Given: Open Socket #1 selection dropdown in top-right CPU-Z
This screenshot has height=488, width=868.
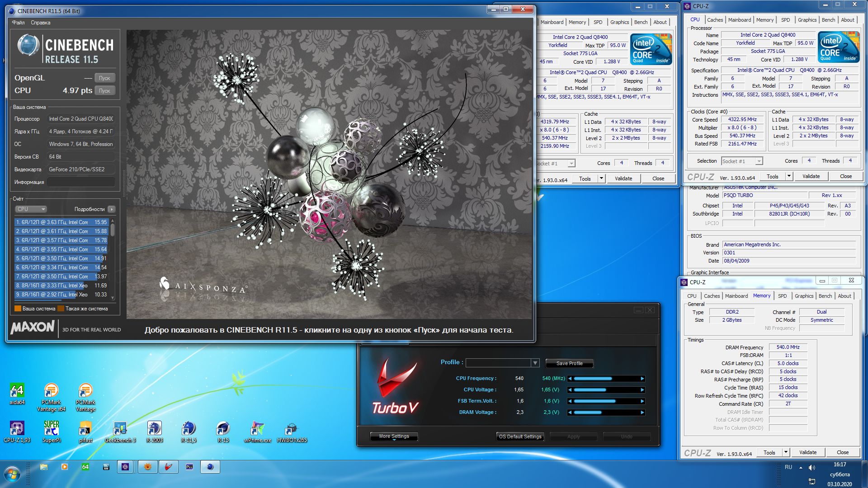Looking at the screenshot, I should [x=759, y=161].
